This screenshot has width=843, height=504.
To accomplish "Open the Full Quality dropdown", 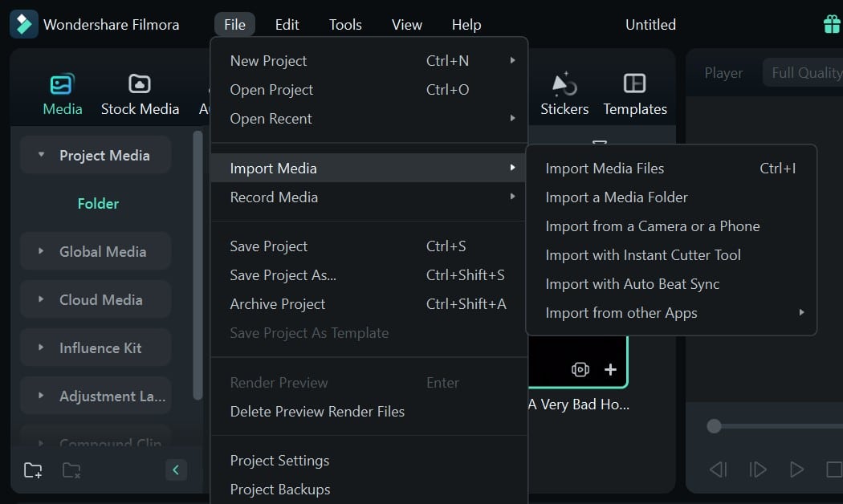I will pos(803,72).
